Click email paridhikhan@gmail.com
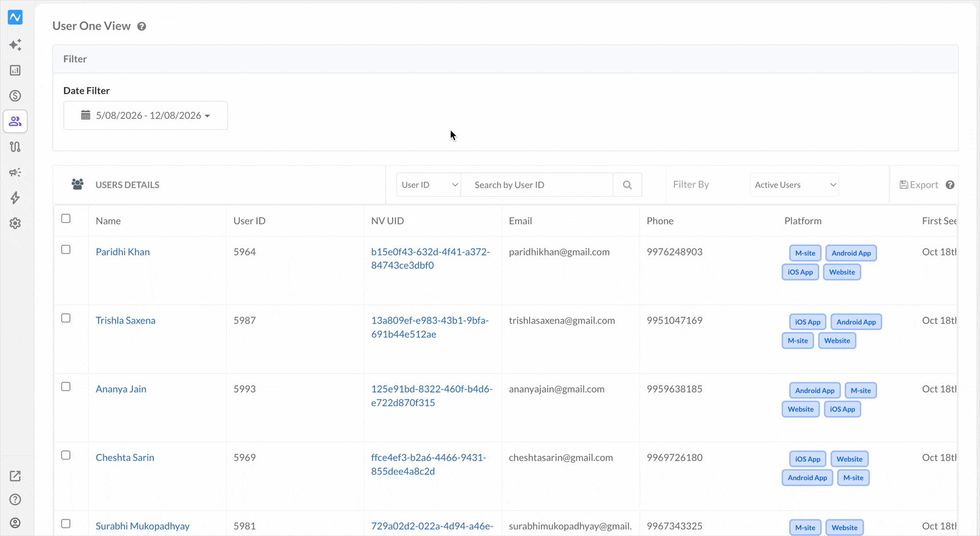Screen dimensions: 980x536 pos(559,252)
